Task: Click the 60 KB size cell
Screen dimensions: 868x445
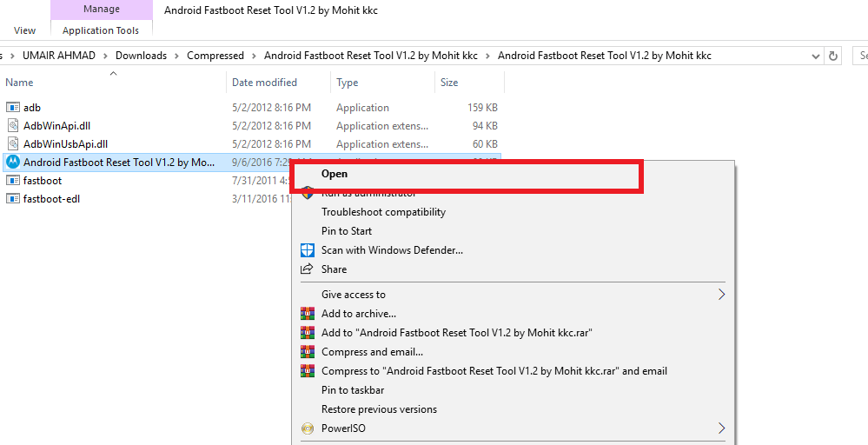Action: (485, 144)
